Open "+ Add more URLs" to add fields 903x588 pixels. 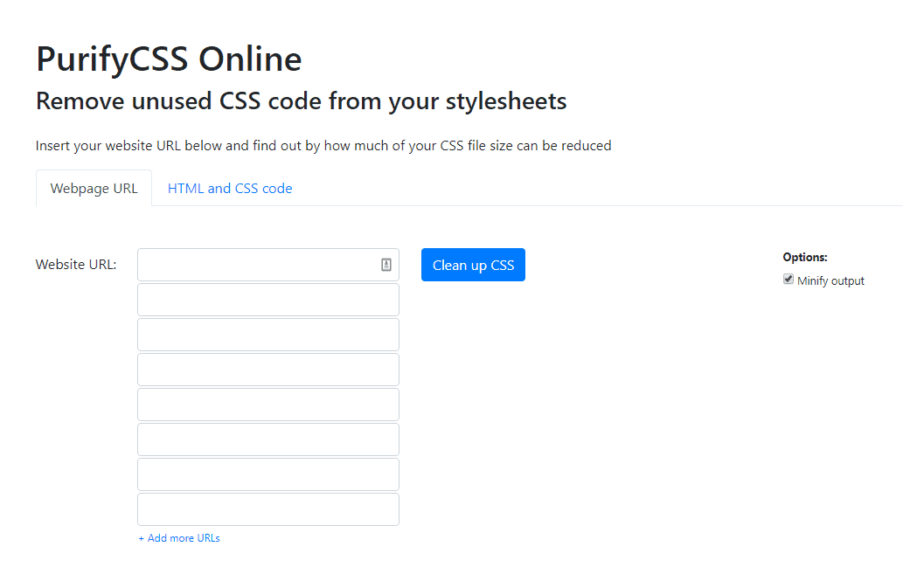pos(178,537)
